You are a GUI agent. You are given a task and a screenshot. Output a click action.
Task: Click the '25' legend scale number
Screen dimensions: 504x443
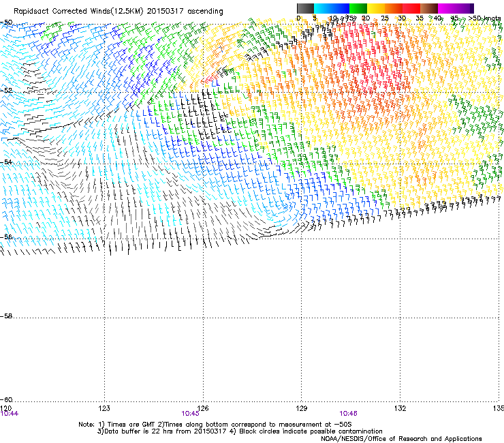click(384, 18)
